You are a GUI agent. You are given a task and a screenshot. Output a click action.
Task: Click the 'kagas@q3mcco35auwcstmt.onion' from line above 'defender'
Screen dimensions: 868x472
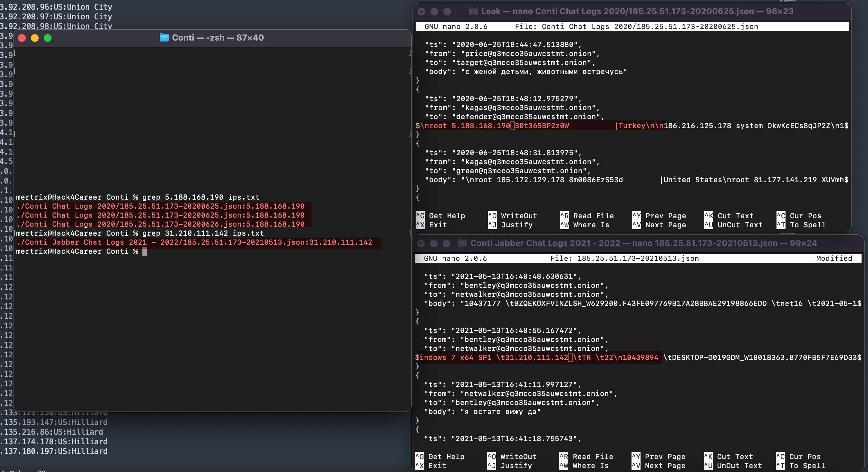[x=512, y=108]
